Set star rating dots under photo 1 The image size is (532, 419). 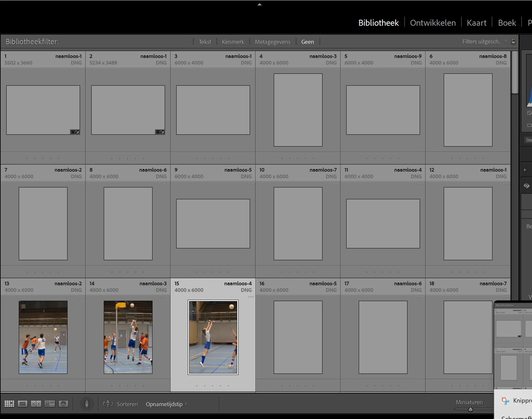[43, 158]
